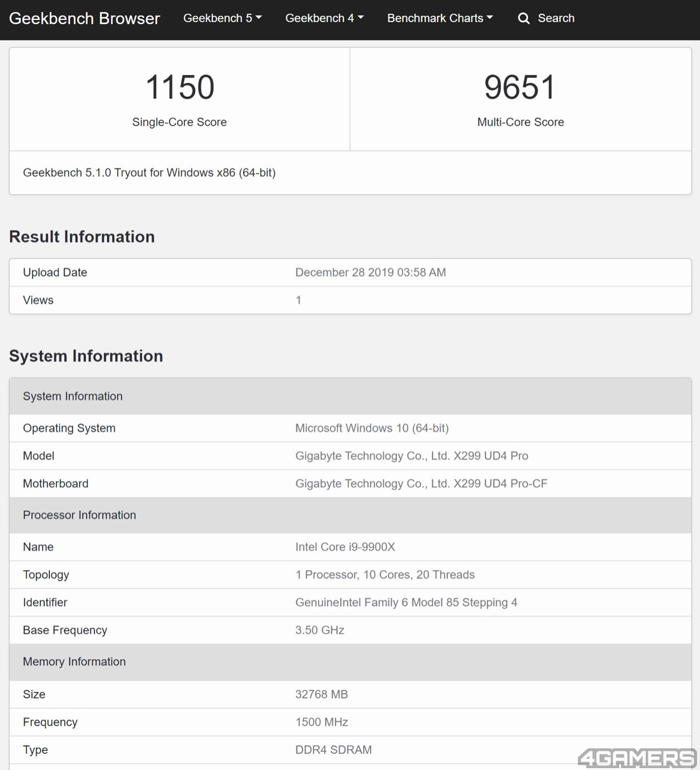Screen dimensions: 700x770
Task: Select GenuineIntel Family 6 Model 85 value
Action: click(x=406, y=602)
